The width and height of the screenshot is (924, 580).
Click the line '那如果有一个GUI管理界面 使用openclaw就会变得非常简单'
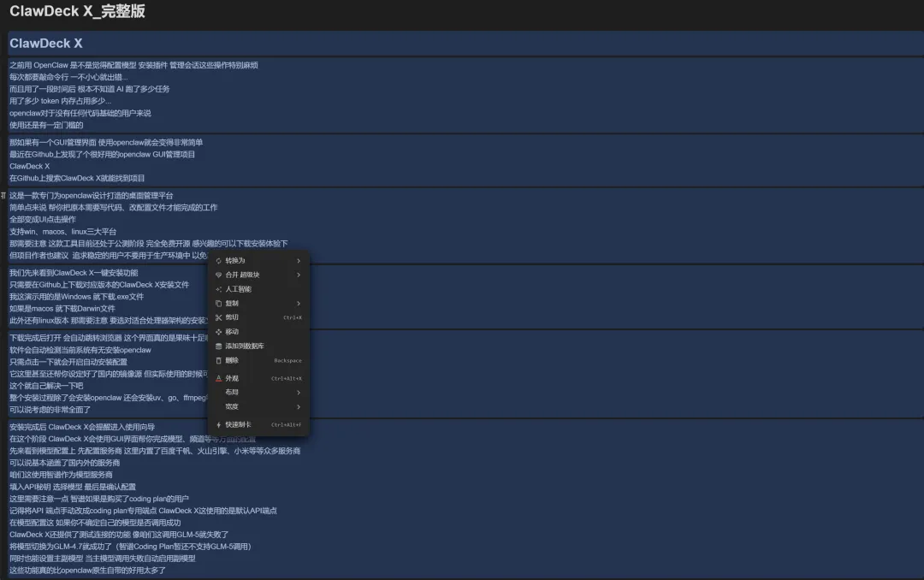point(106,143)
